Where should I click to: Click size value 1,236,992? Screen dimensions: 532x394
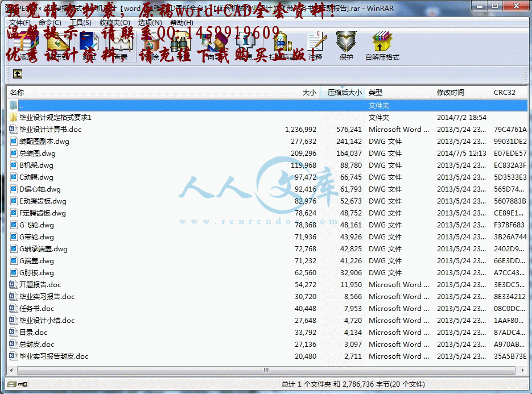pos(300,129)
